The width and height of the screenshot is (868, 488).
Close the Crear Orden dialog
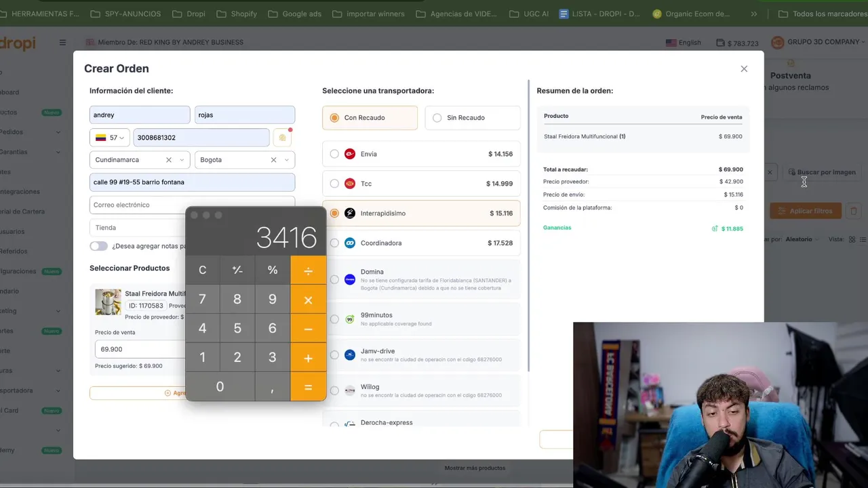coord(744,68)
